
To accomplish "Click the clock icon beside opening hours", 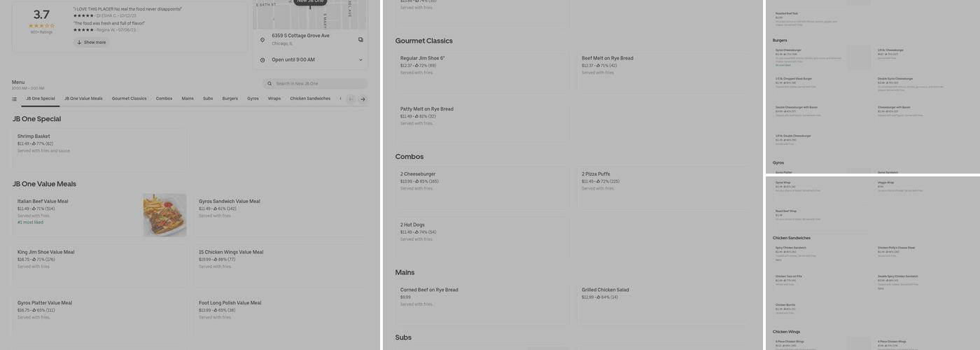I will click(262, 60).
